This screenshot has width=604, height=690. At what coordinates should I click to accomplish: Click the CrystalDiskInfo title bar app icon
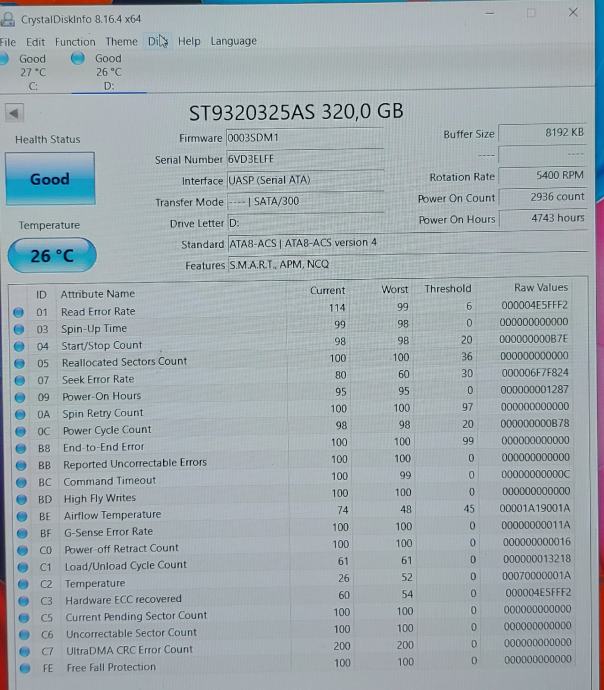click(x=7, y=19)
